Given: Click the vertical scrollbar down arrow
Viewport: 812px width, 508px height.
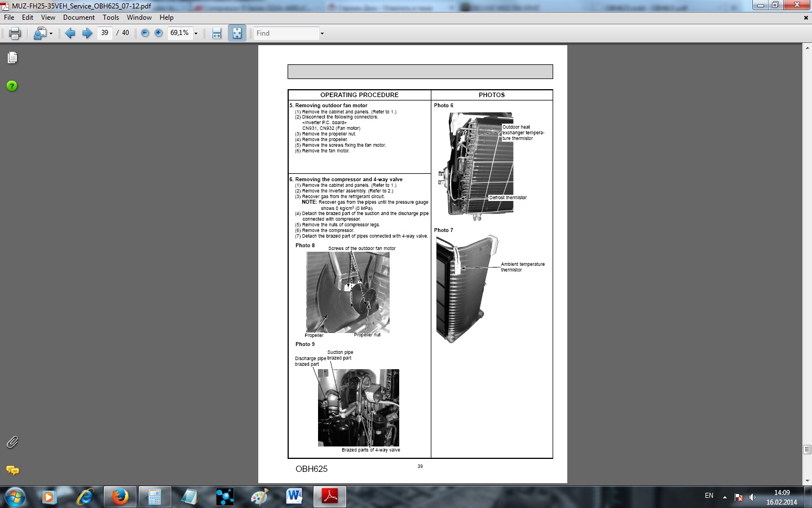Looking at the screenshot, I should (807, 481).
